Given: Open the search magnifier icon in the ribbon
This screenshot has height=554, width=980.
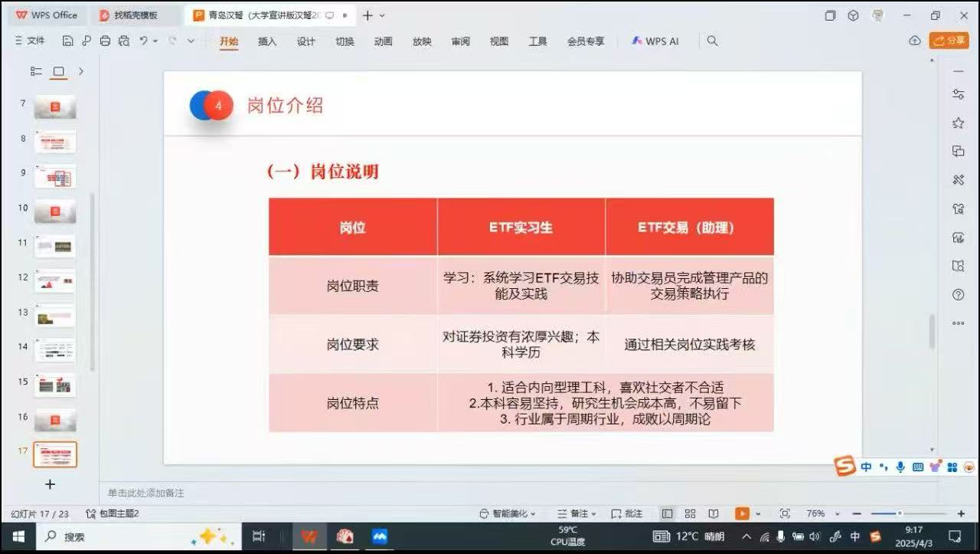Looking at the screenshot, I should pos(712,41).
